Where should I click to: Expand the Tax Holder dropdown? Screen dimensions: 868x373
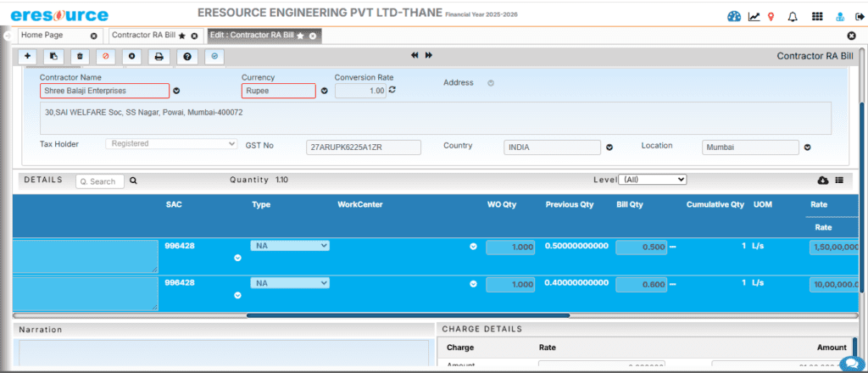(x=172, y=144)
